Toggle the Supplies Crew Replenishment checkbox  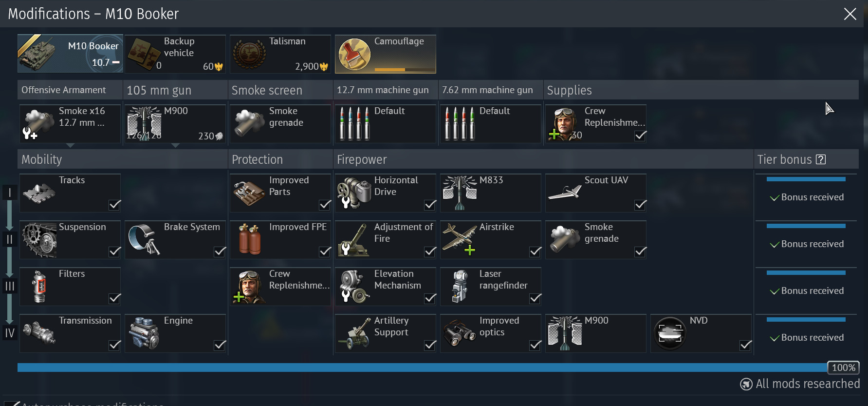(641, 135)
